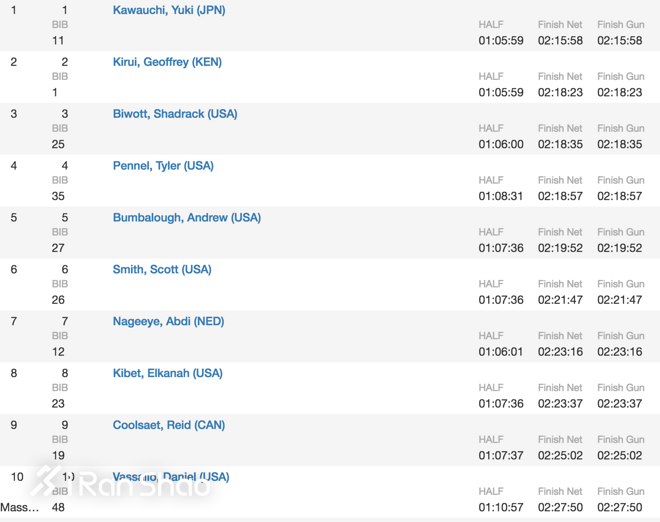Open Bumbalough, Andrew (USA) details

[186, 218]
